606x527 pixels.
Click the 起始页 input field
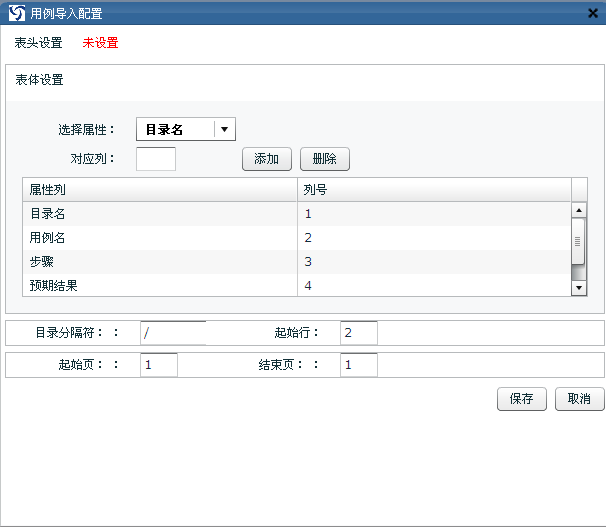[159, 365]
